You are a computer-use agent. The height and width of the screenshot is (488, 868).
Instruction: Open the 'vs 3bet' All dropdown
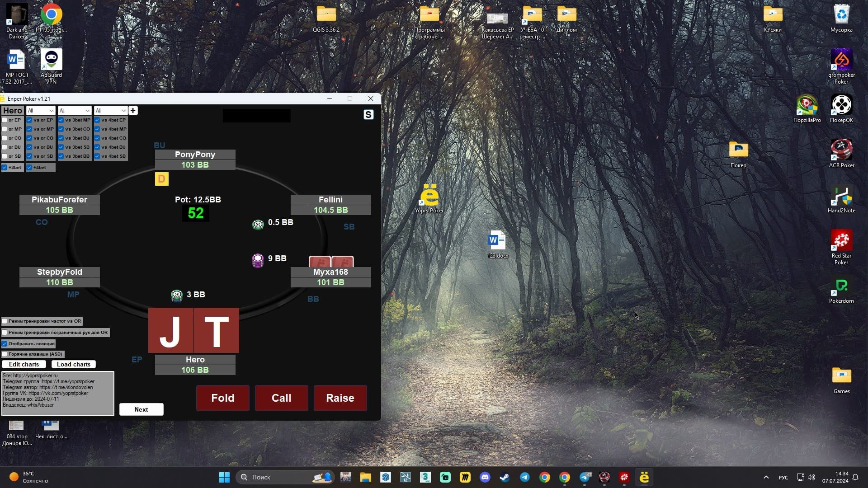75,111
